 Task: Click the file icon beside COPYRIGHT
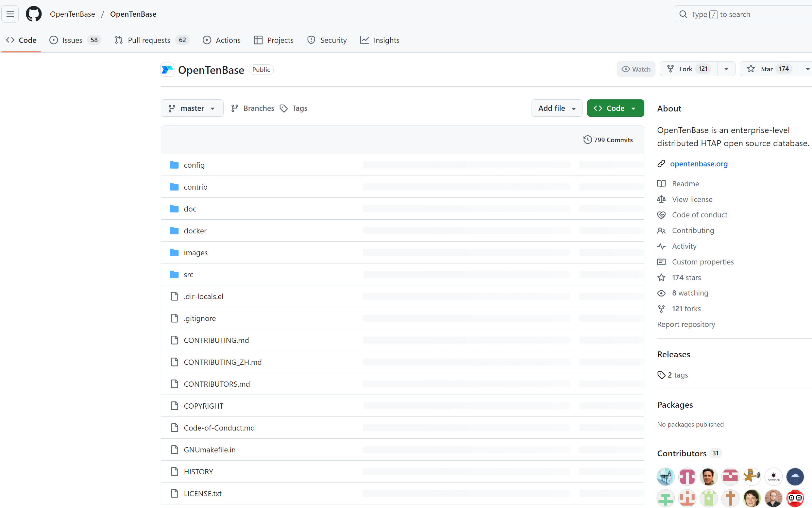[174, 406]
